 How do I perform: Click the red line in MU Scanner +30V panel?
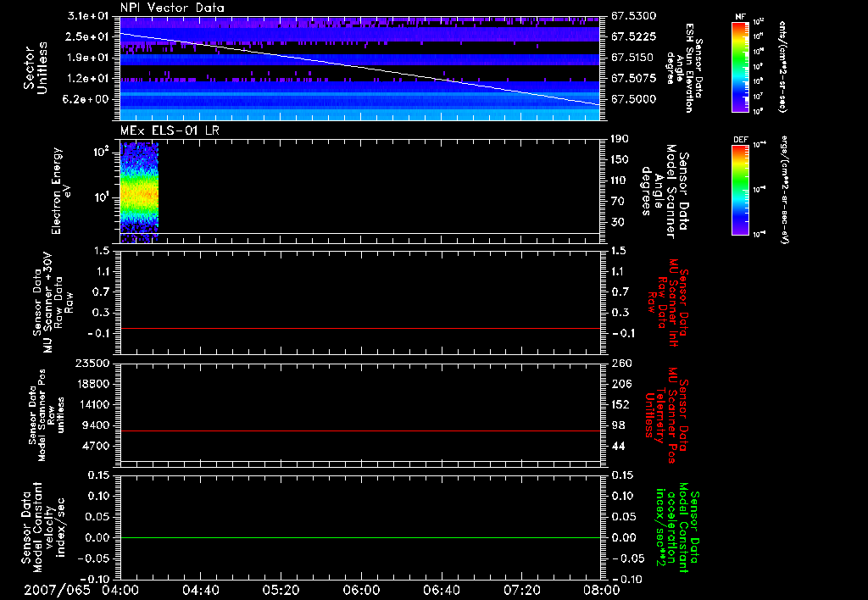(x=359, y=328)
